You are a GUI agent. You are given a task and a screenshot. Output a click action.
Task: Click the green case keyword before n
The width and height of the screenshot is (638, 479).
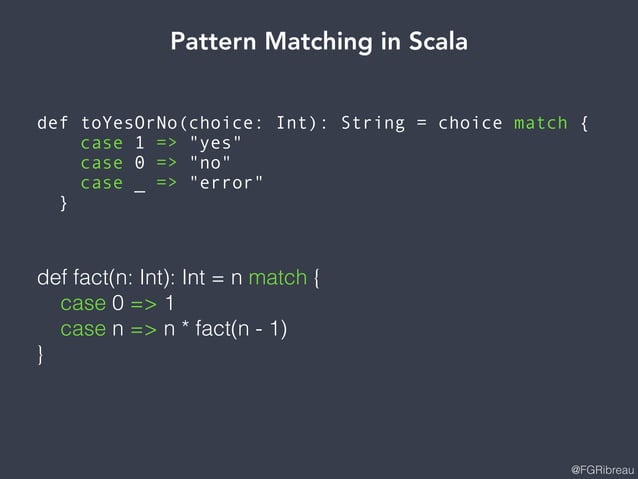click(82, 327)
